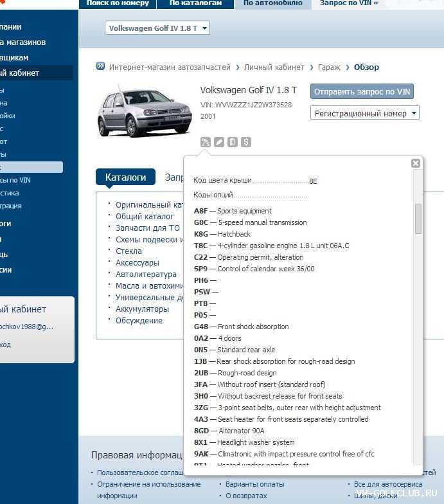
Task: Select the Каталоги tab
Action: [126, 177]
